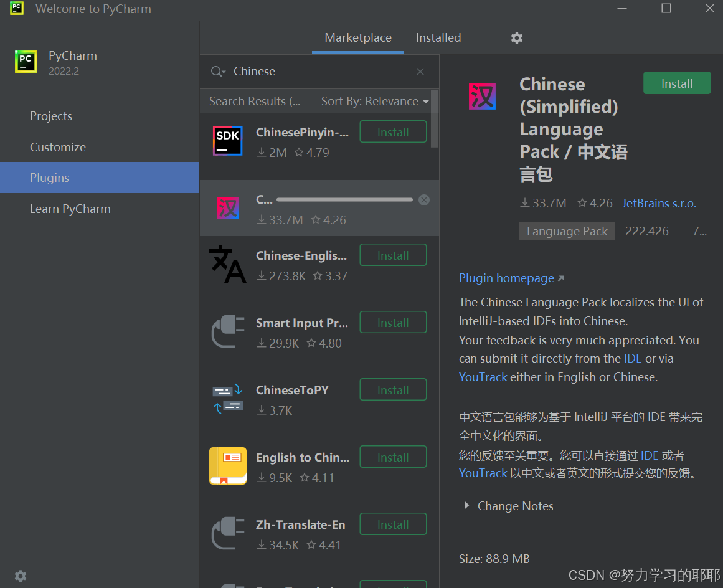This screenshot has height=588, width=723.
Task: Click the ChinesePinyin SDK plugin icon
Action: pos(227,141)
